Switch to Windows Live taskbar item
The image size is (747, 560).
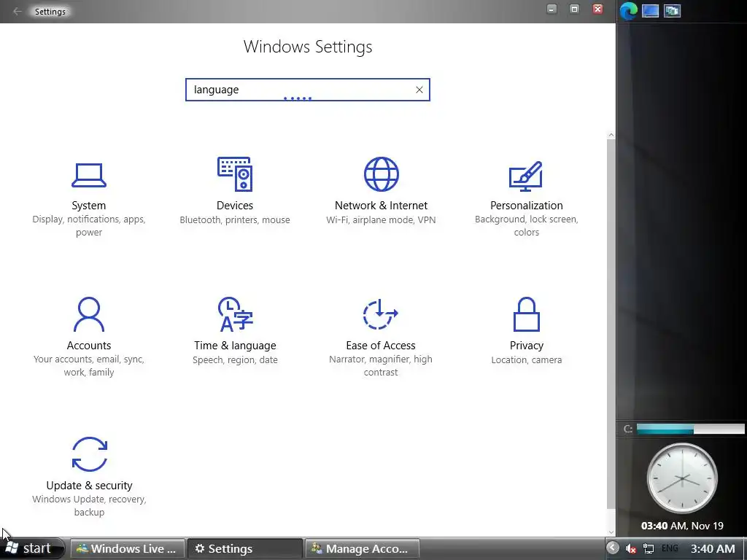click(128, 548)
